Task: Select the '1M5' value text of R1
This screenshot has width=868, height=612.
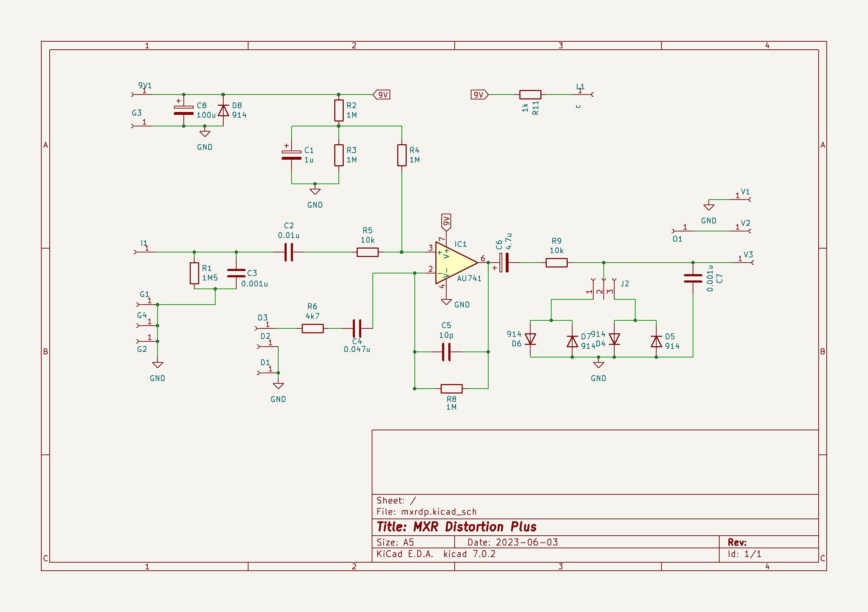Action: 210,278
